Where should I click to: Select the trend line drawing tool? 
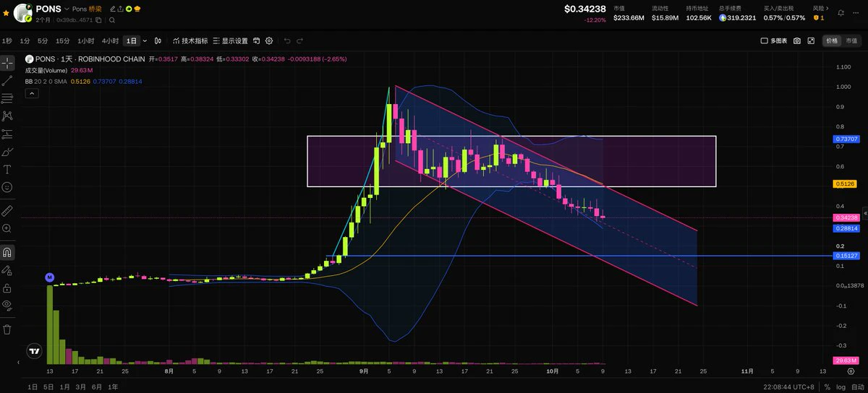7,80
